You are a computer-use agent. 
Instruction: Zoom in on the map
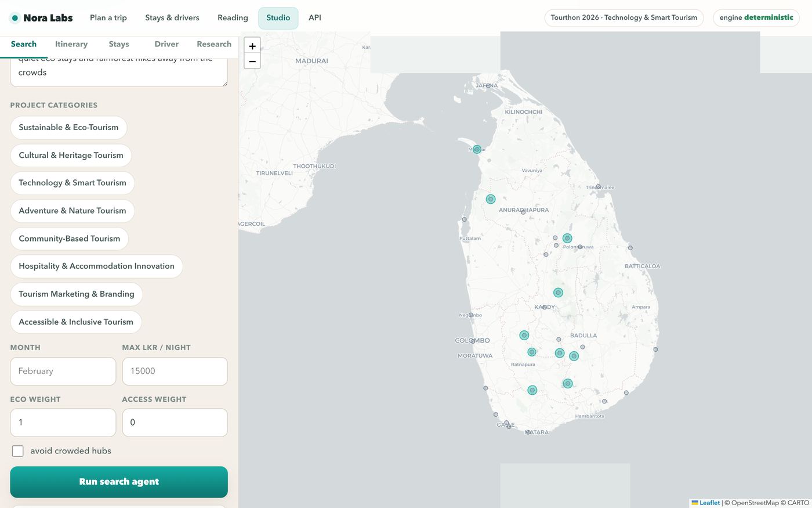click(252, 46)
